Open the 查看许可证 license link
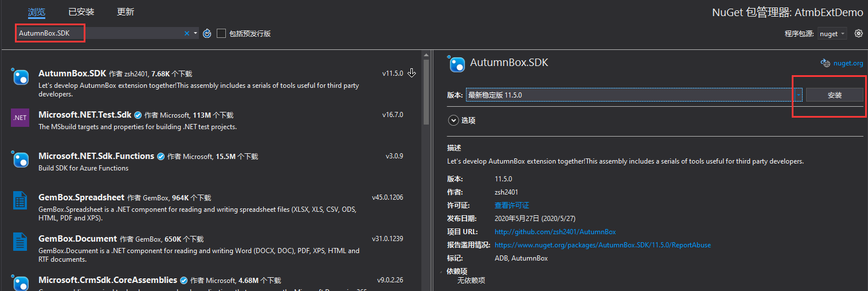868x291 pixels. click(511, 205)
